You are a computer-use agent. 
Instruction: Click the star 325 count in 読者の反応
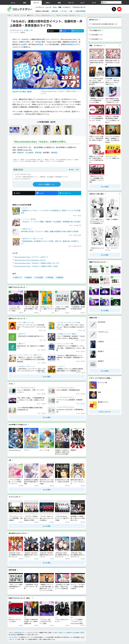point(71,169)
